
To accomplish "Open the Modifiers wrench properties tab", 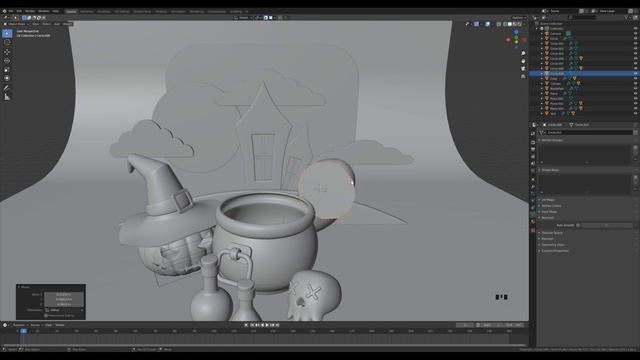I will [533, 187].
